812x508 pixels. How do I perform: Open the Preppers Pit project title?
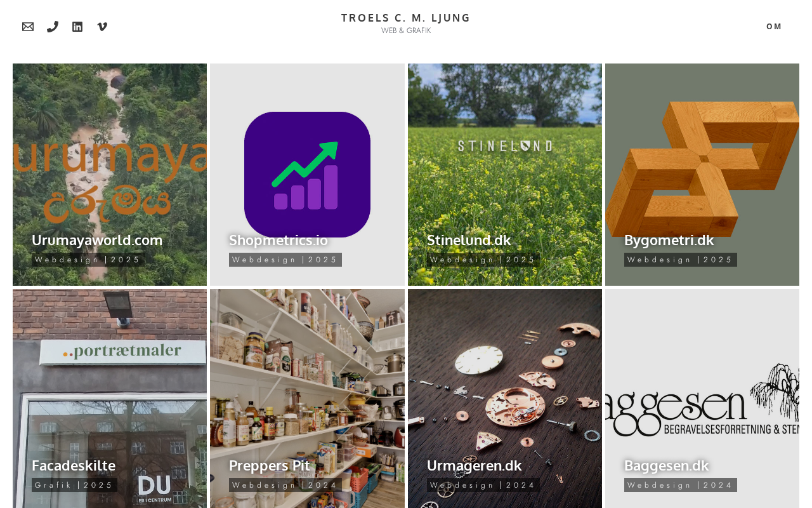tap(270, 465)
